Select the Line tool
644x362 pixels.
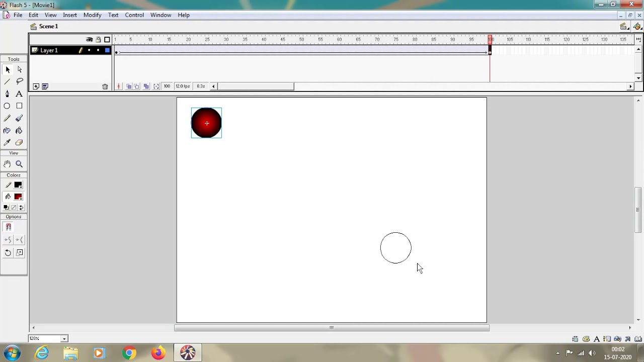coord(8,82)
